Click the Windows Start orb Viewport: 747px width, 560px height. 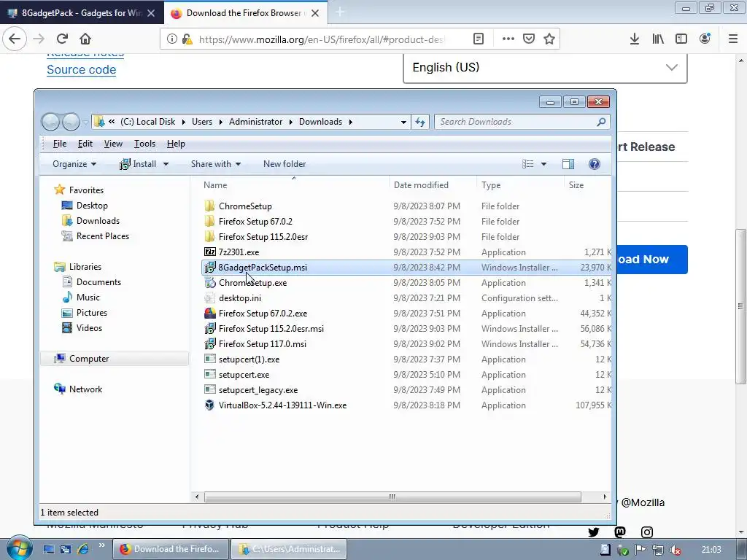[x=19, y=548]
